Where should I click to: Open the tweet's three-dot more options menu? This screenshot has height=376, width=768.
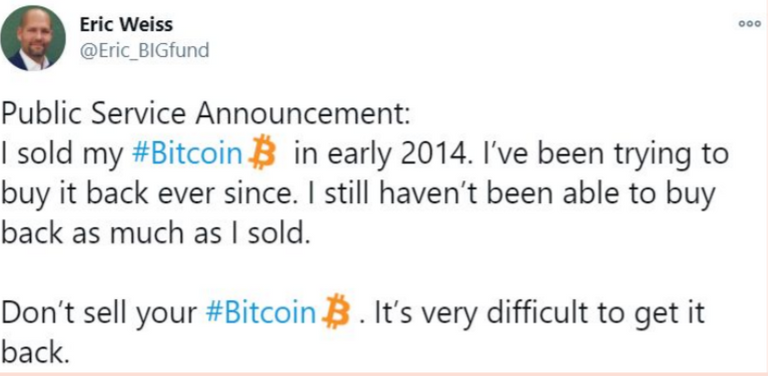point(750,24)
